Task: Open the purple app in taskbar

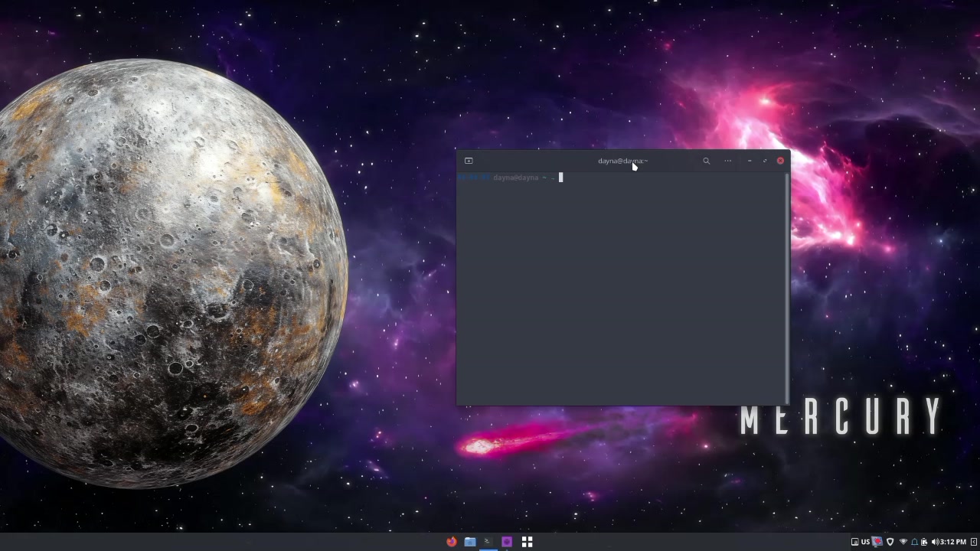Action: click(507, 542)
